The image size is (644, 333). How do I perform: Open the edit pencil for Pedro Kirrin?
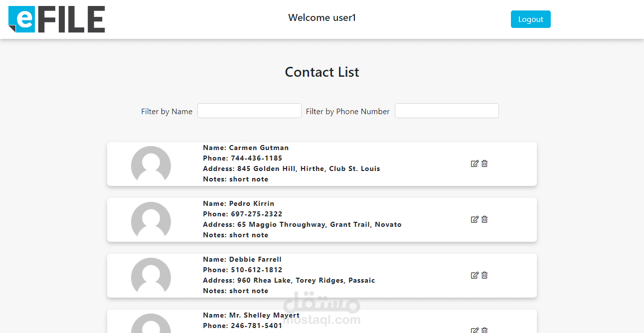point(475,219)
